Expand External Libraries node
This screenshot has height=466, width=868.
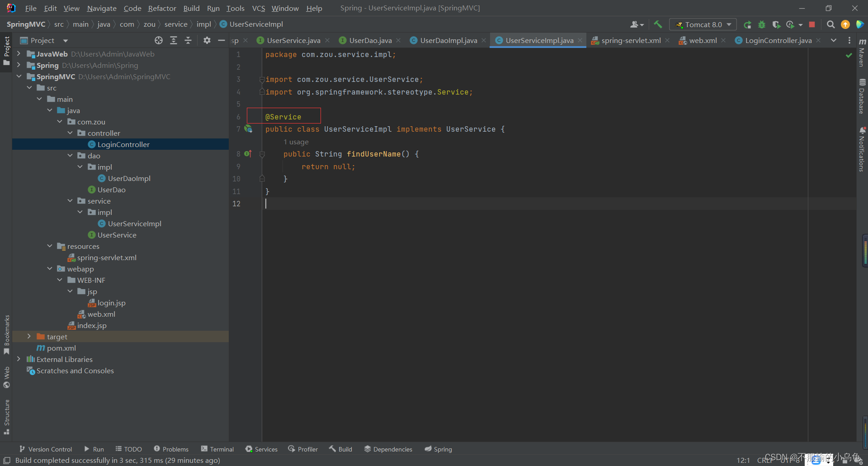pyautogui.click(x=19, y=359)
